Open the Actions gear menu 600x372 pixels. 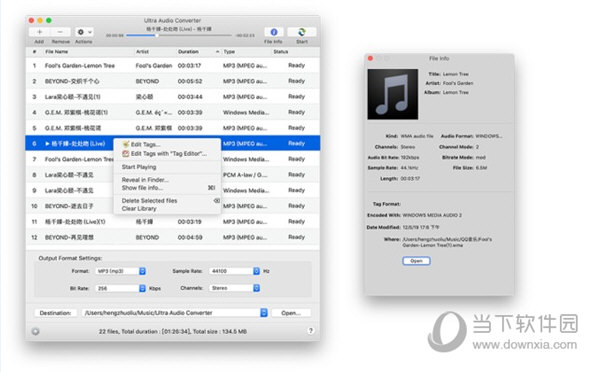tap(84, 32)
